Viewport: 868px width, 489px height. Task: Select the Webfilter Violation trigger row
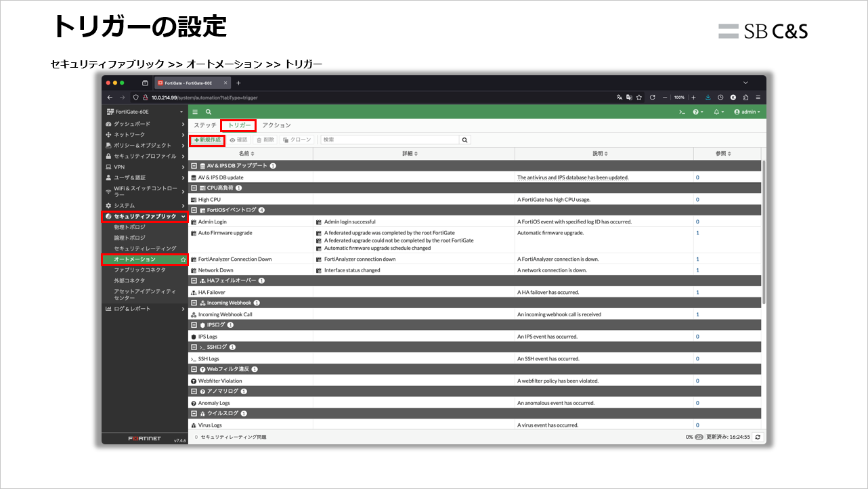475,381
